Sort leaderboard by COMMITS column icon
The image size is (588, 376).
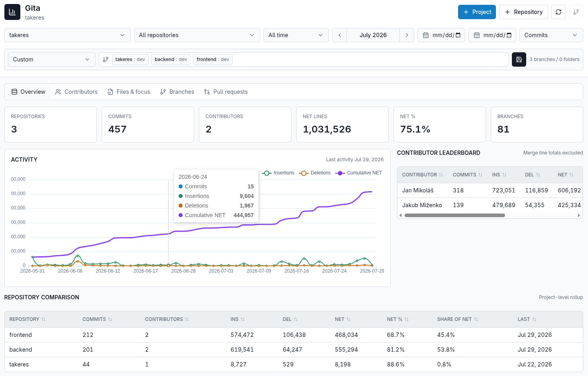[x=480, y=175]
